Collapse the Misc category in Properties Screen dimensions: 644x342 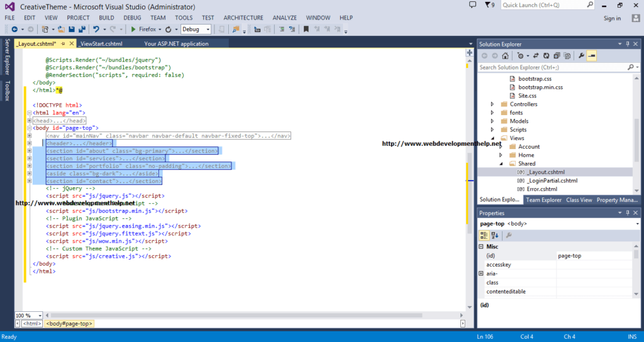pos(481,246)
